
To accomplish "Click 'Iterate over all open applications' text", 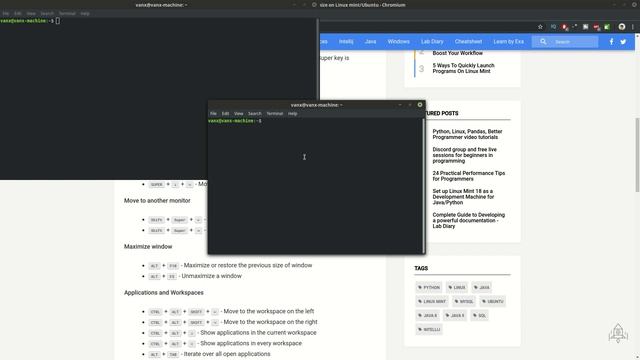I will click(x=227, y=354).
